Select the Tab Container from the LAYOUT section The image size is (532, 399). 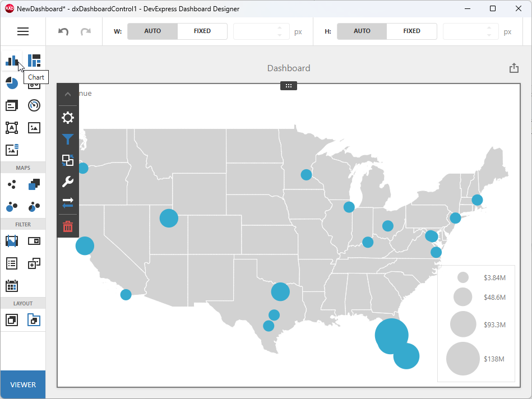click(34, 319)
